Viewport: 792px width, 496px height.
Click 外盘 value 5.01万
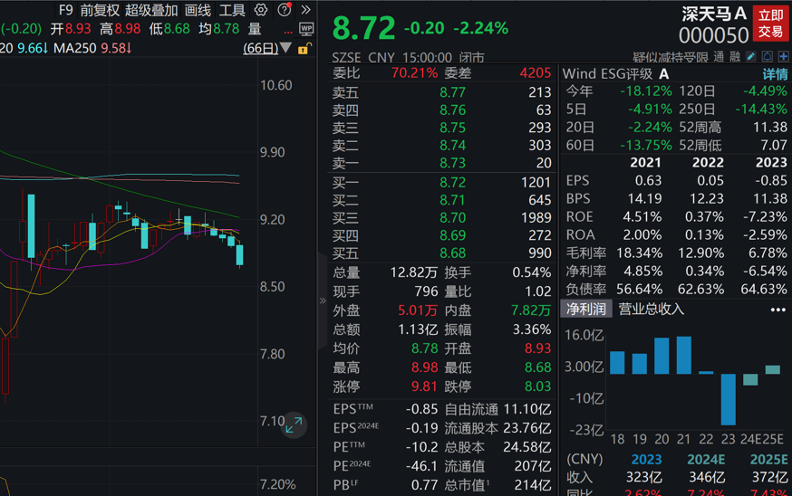pos(417,310)
